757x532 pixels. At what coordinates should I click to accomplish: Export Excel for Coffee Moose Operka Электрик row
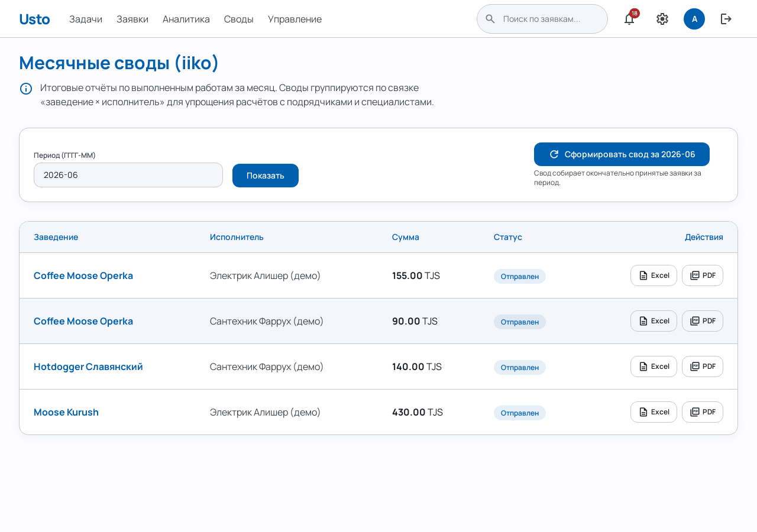tap(654, 275)
